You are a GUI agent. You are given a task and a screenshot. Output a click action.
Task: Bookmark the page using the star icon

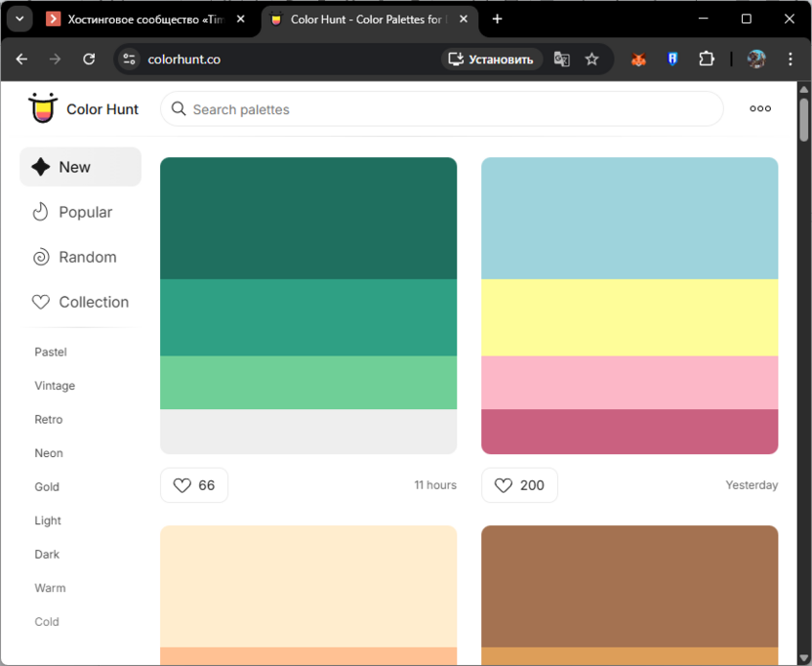(592, 60)
